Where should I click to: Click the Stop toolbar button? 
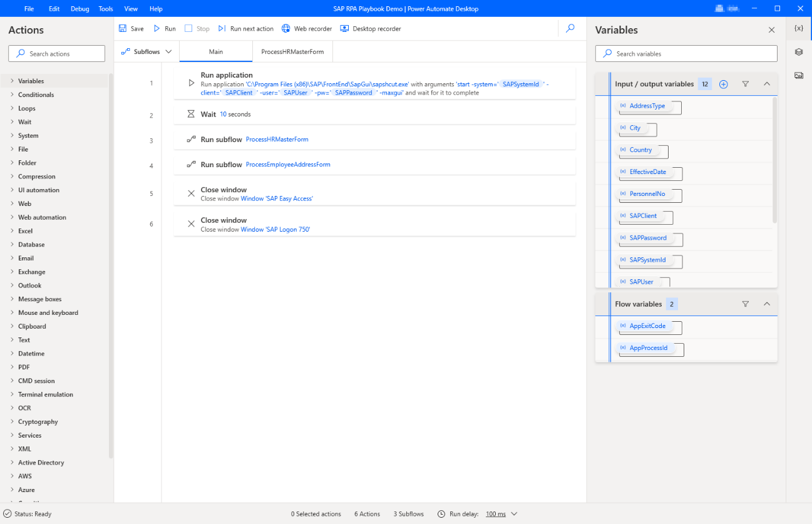pyautogui.click(x=197, y=29)
